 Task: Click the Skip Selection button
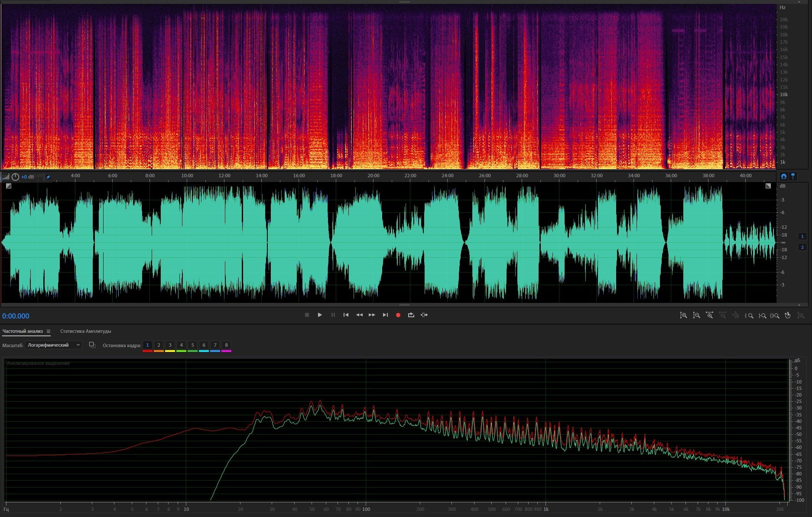coord(424,315)
